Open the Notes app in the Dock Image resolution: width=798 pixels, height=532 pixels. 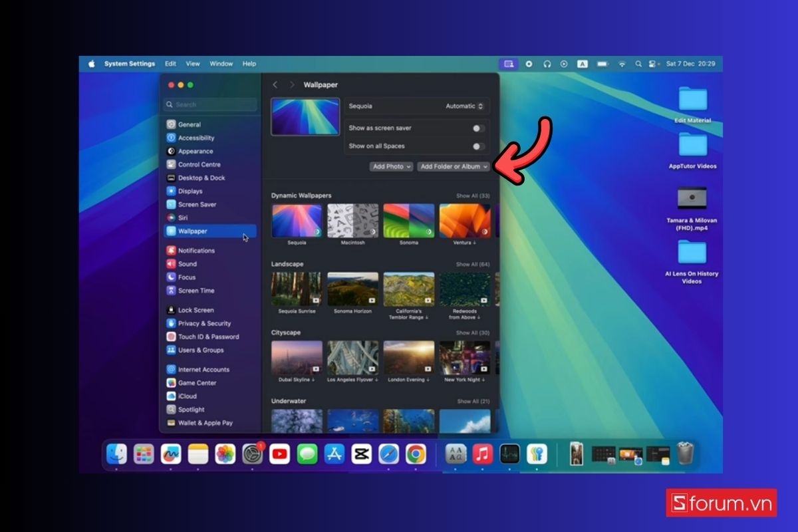198,454
